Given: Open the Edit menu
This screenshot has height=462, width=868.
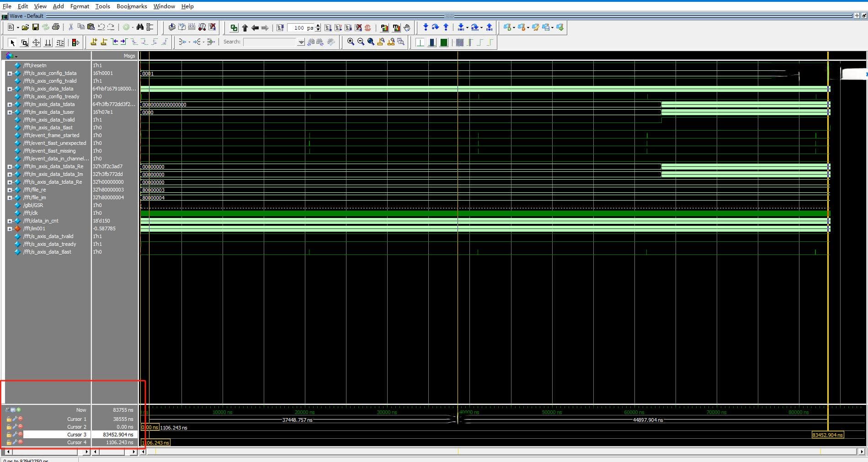Looking at the screenshot, I should pos(22,6).
